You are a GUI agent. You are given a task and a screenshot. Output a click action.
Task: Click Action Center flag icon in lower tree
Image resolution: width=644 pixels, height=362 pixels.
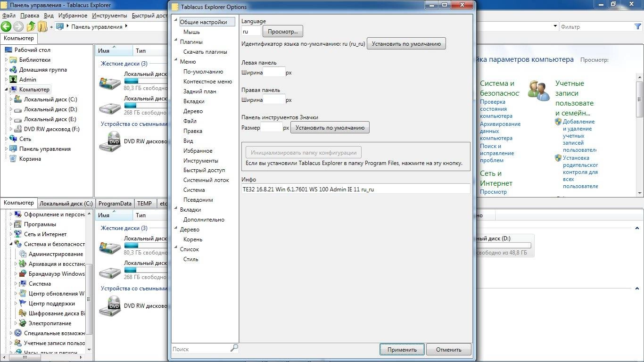tap(23, 304)
